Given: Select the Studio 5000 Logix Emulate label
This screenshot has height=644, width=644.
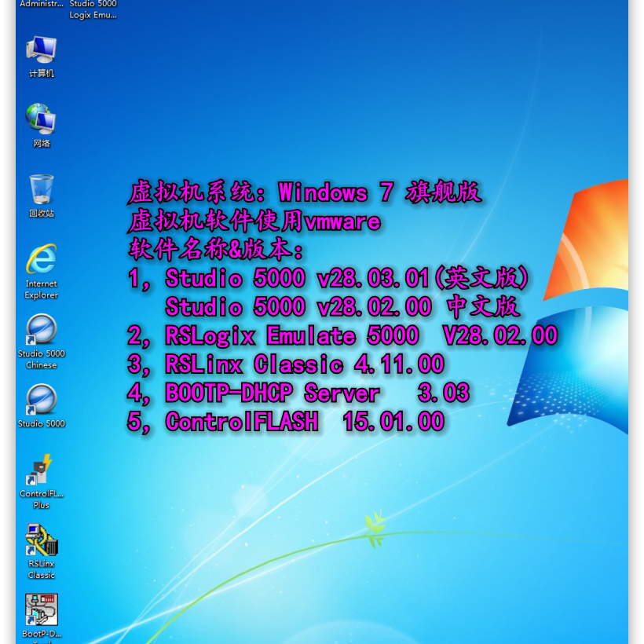Looking at the screenshot, I should [x=93, y=10].
